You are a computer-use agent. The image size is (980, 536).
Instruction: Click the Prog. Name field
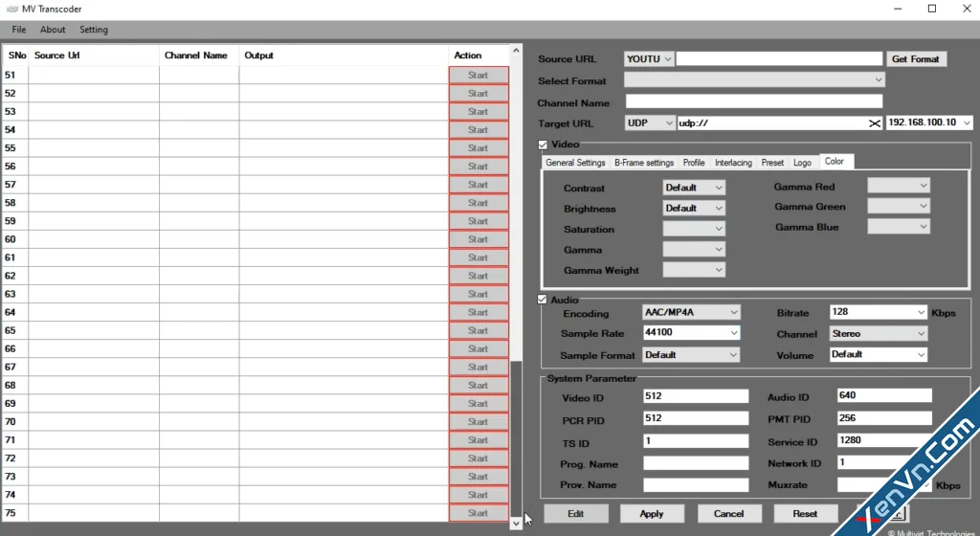point(696,463)
